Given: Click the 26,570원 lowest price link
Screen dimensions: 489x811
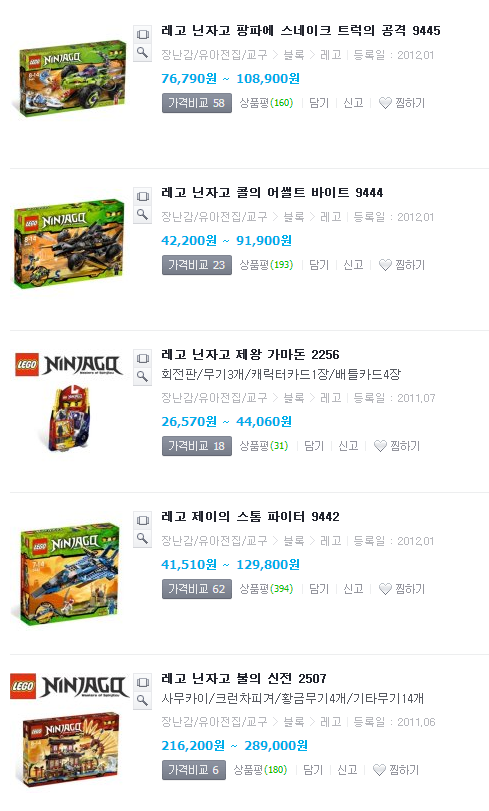Looking at the screenshot, I should click(189, 422).
